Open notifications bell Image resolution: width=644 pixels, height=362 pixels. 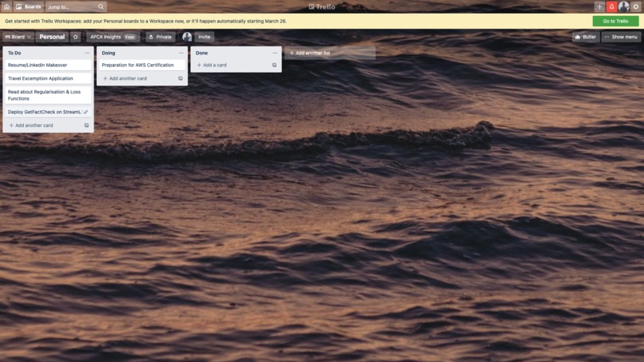coord(611,6)
